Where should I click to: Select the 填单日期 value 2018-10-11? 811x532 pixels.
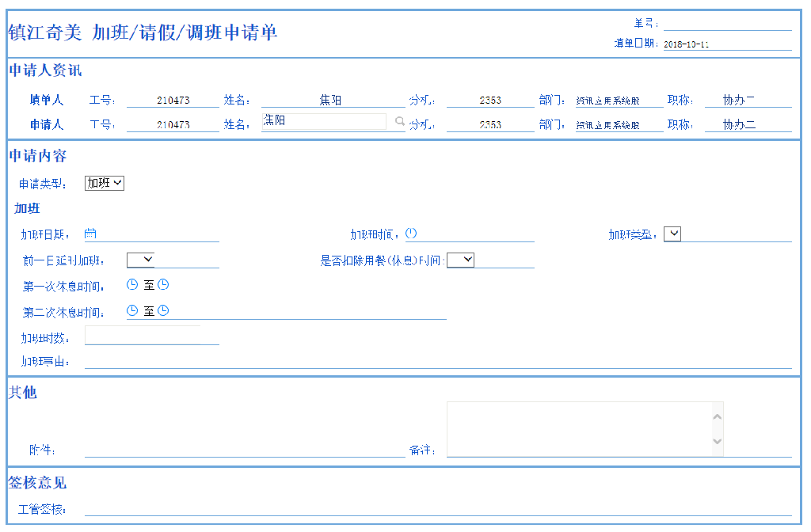(687, 44)
